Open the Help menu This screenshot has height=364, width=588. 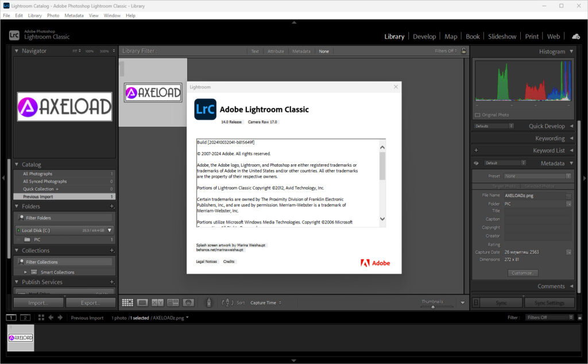pos(130,16)
